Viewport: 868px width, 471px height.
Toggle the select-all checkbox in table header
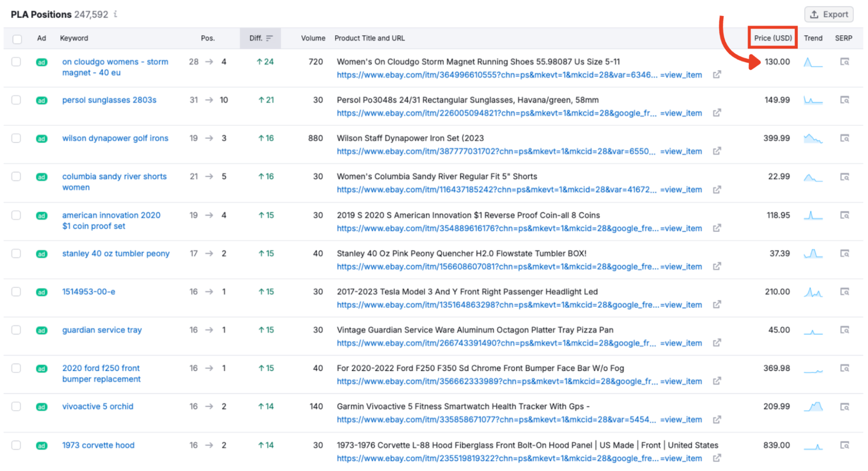coord(17,38)
